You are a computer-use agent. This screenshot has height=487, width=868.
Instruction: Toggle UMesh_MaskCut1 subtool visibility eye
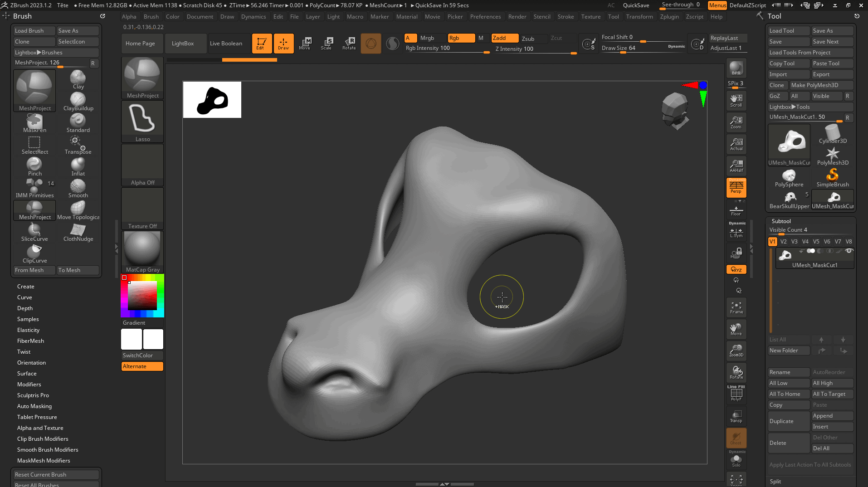pos(849,251)
